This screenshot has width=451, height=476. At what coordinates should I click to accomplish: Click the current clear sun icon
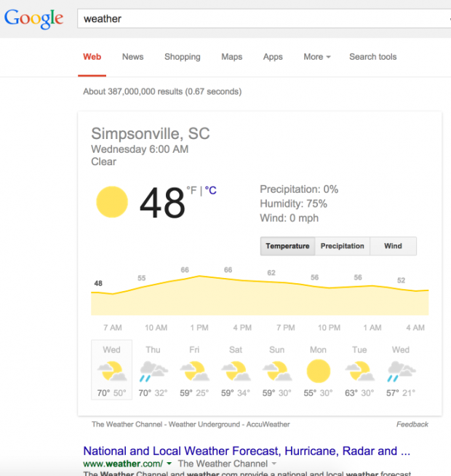click(112, 202)
